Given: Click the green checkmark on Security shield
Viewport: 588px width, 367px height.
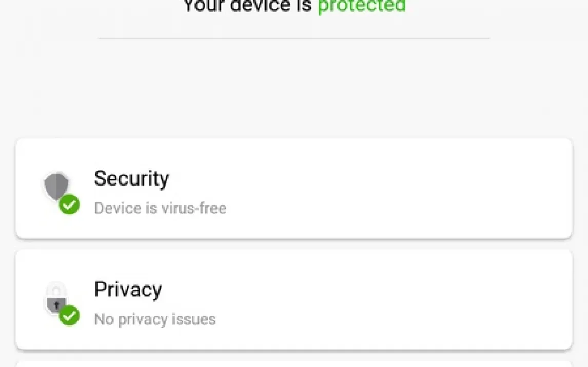Looking at the screenshot, I should pos(69,205).
